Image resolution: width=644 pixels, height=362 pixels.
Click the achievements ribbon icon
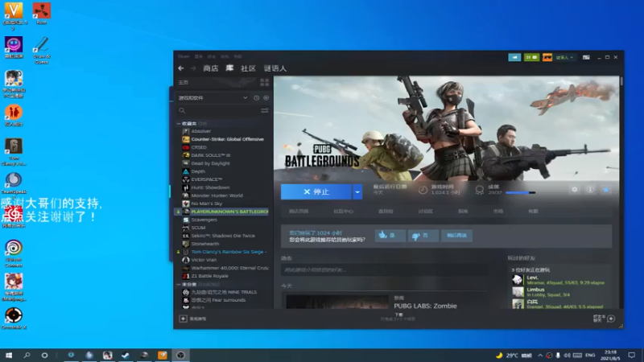(479, 190)
